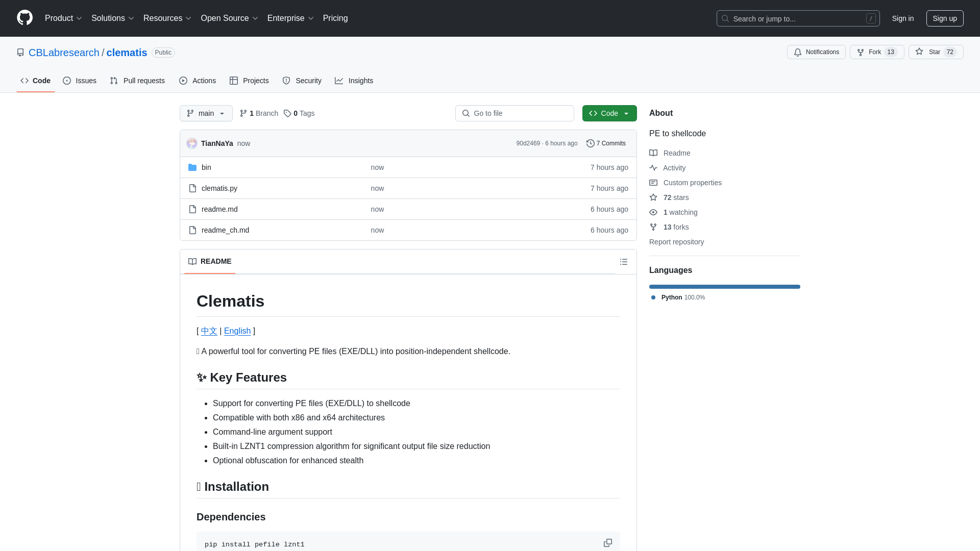This screenshot has width=980, height=551.
Task: Open the bin folder
Action: pos(206,167)
